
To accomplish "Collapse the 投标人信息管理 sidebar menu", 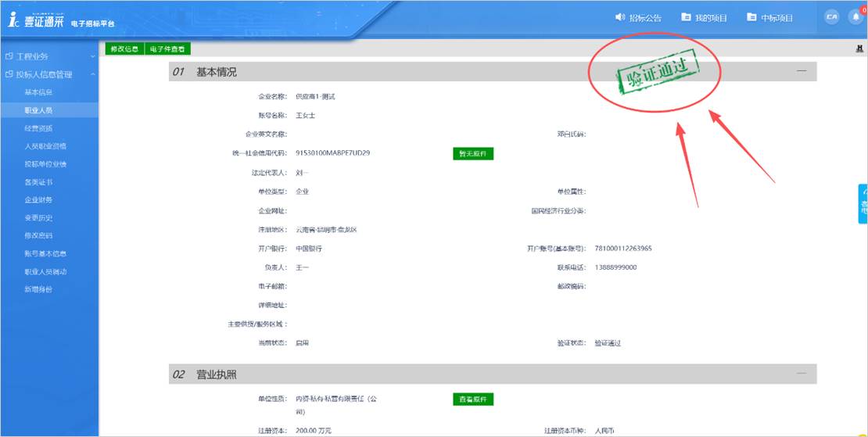I will [x=48, y=74].
